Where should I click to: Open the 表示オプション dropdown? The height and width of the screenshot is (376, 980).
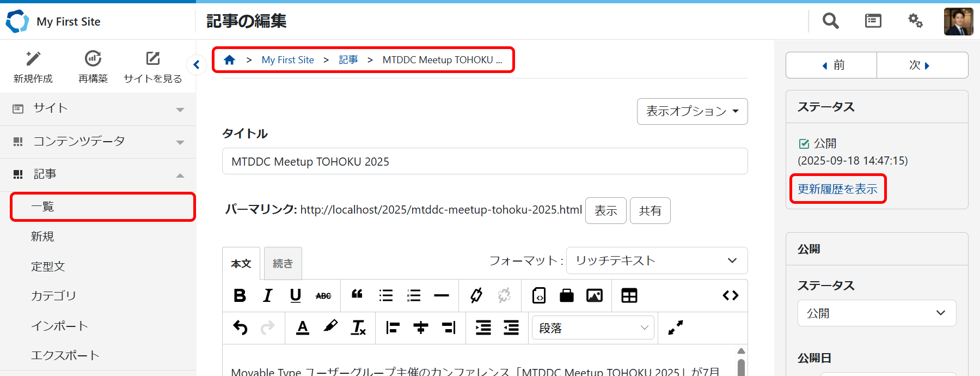pyautogui.click(x=692, y=111)
